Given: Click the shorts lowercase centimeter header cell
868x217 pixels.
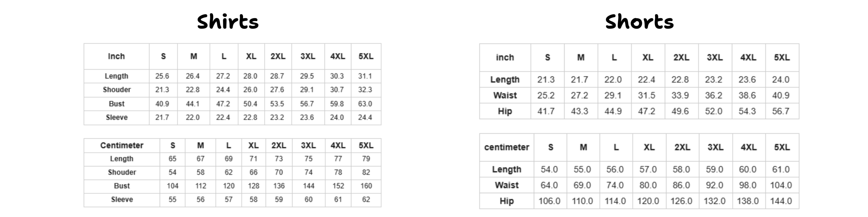Looking at the screenshot, I should [506, 147].
